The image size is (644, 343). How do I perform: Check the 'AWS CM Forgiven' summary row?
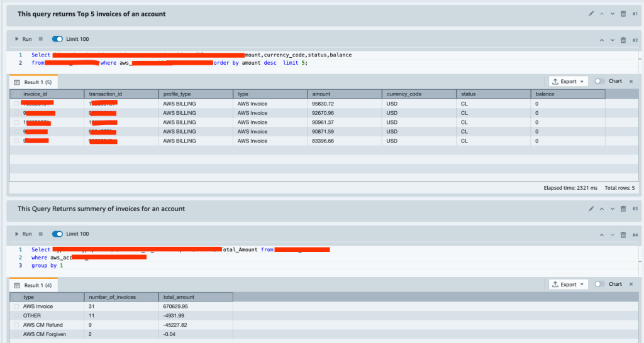tap(16, 334)
